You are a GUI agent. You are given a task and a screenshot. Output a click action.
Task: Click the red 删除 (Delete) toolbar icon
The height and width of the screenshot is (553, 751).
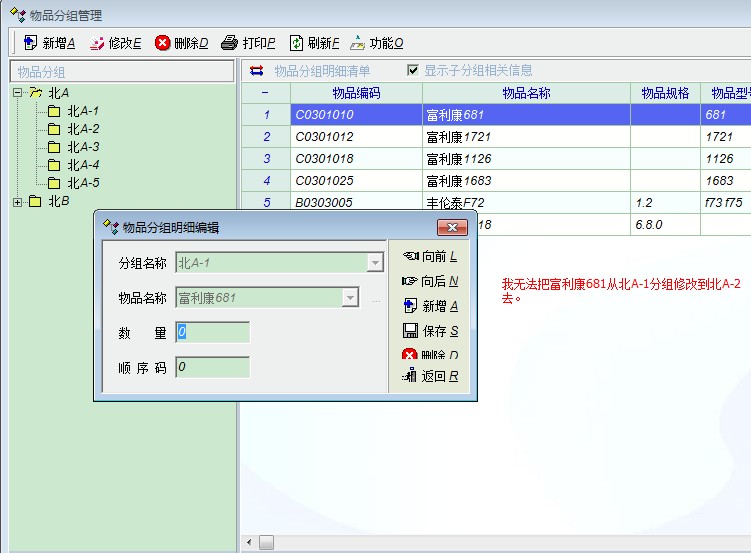pyautogui.click(x=163, y=43)
